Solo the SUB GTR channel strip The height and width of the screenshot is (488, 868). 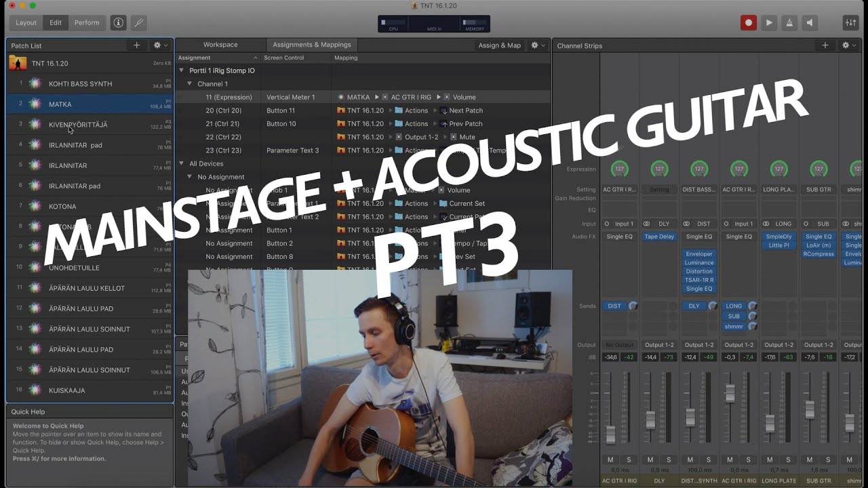(828, 460)
